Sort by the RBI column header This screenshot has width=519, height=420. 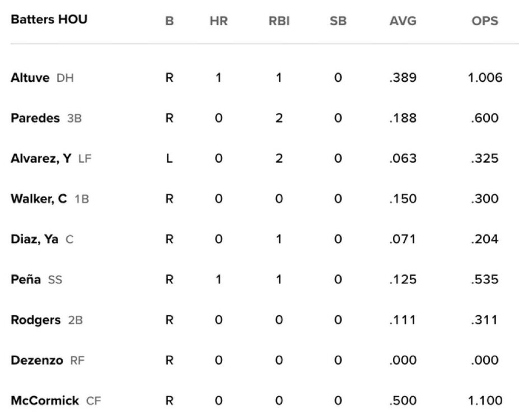tap(279, 21)
